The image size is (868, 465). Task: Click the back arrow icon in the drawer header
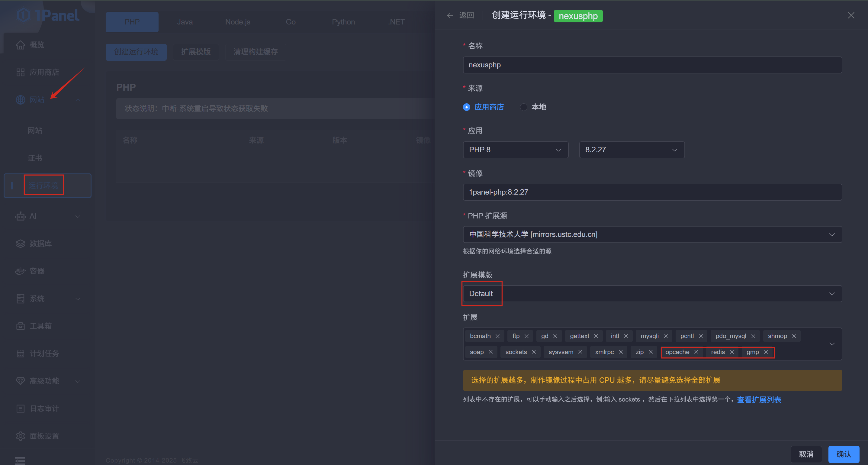click(450, 15)
